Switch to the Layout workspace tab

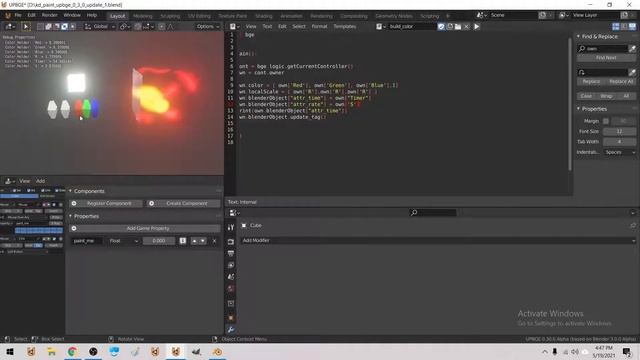pyautogui.click(x=118, y=16)
